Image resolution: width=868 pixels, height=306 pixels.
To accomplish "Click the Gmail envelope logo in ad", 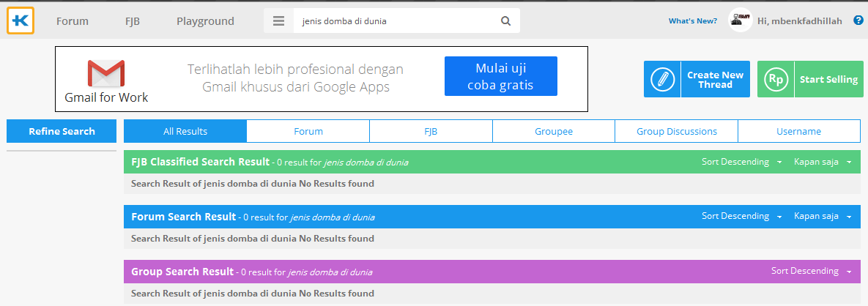I will click(106, 74).
